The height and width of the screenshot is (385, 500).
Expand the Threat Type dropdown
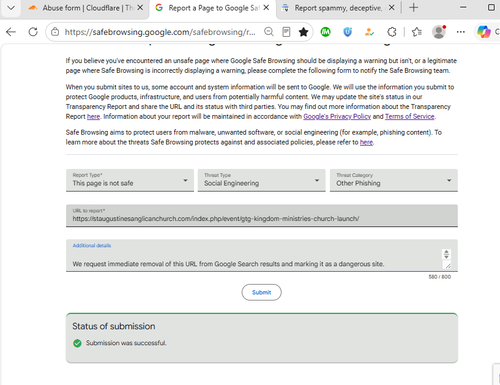(x=261, y=180)
